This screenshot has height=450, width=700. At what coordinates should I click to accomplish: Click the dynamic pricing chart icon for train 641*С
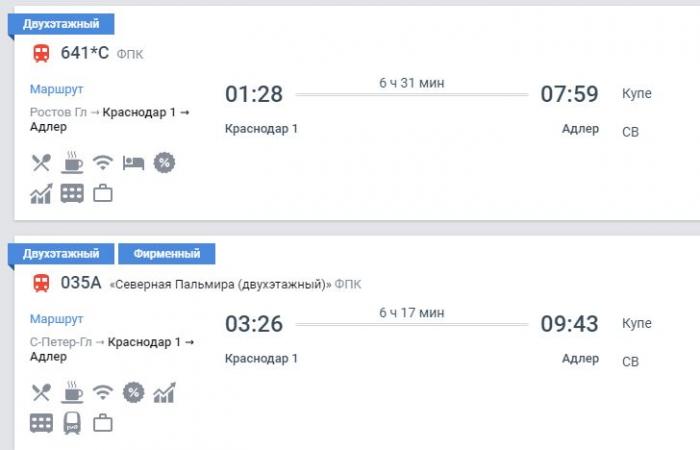41,194
